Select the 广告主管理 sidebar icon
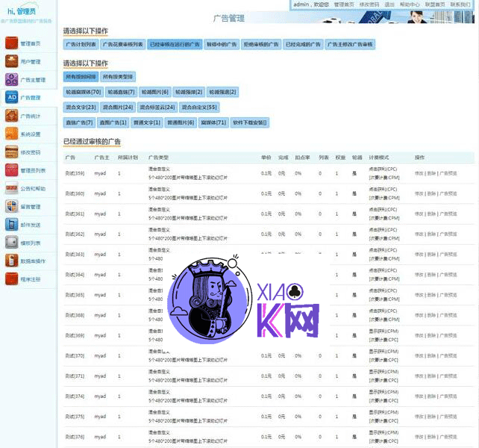Screen dimensions: 479x448 click(11, 79)
